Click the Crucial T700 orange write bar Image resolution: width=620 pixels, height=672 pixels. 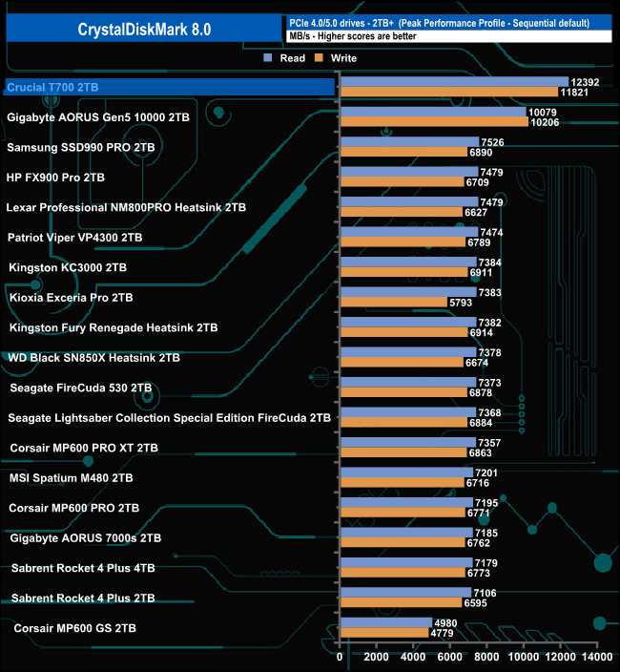click(x=449, y=92)
